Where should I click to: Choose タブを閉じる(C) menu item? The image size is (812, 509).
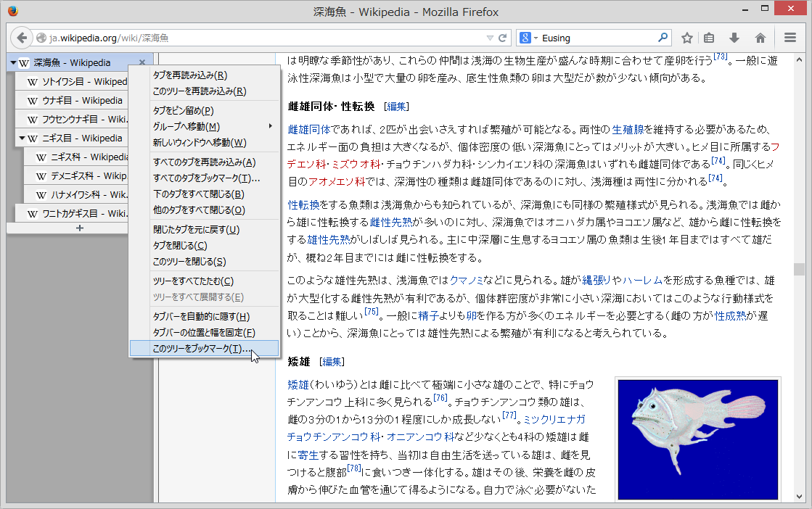204,245
